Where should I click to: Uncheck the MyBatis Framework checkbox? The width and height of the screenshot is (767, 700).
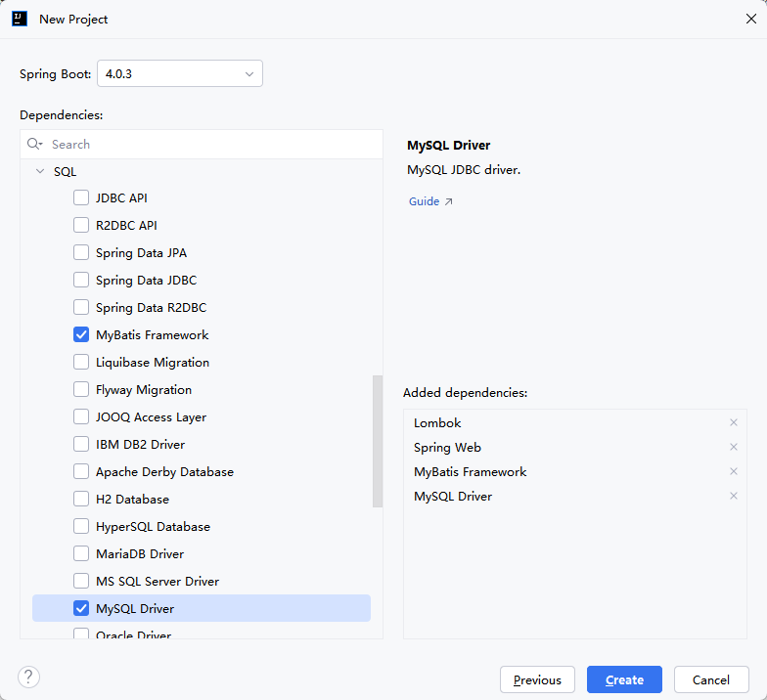[81, 334]
